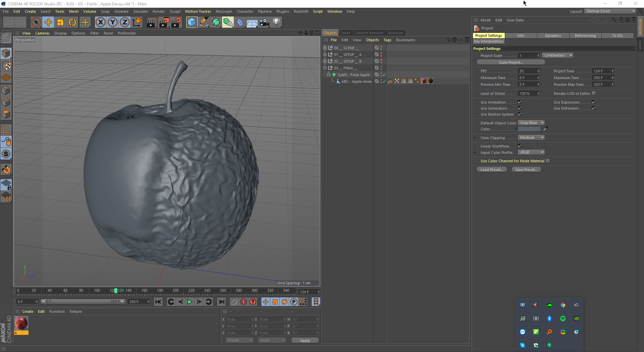This screenshot has width=644, height=352.
Task: Open Input Color Profile sRGB dropdown
Action: coord(531,153)
